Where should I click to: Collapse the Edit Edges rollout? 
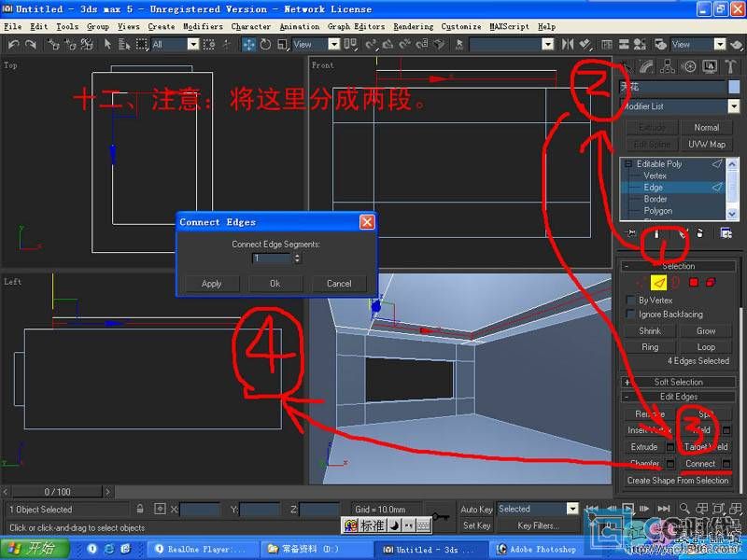tap(679, 397)
